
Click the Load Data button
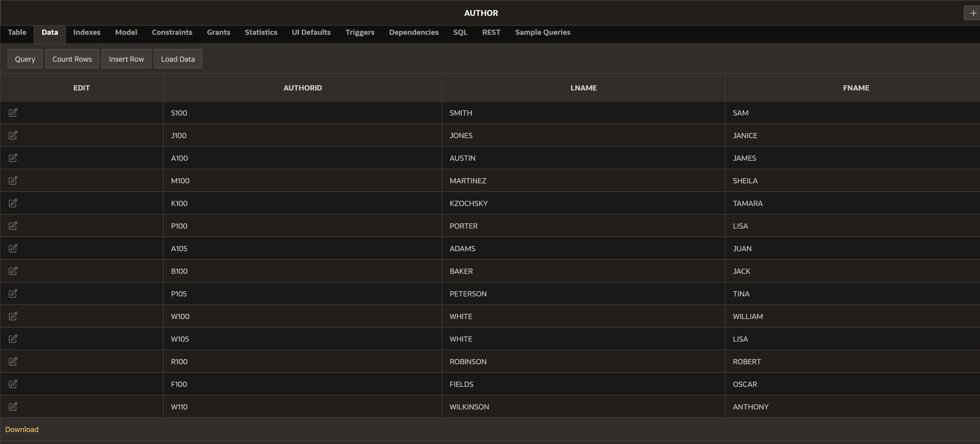point(178,59)
